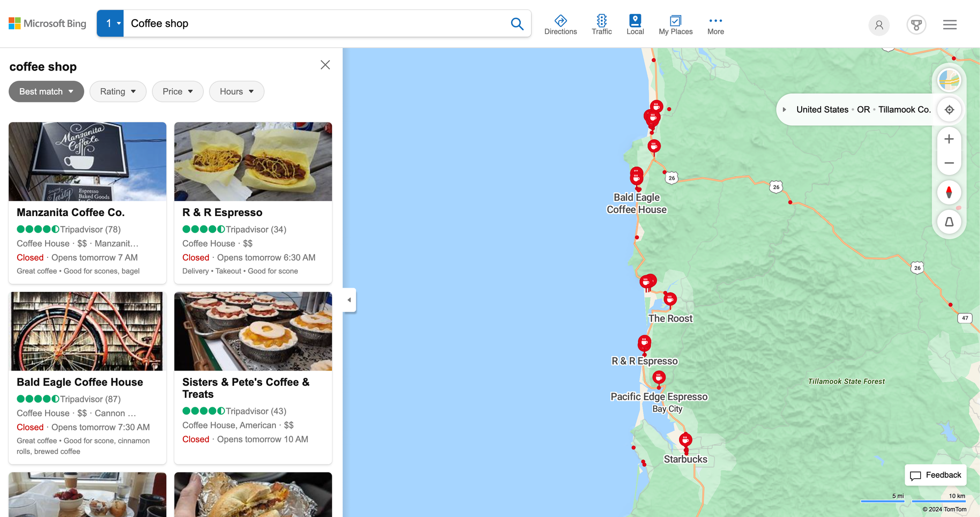Collapse the results side panel arrow
This screenshot has width=980, height=517.
[x=349, y=300]
